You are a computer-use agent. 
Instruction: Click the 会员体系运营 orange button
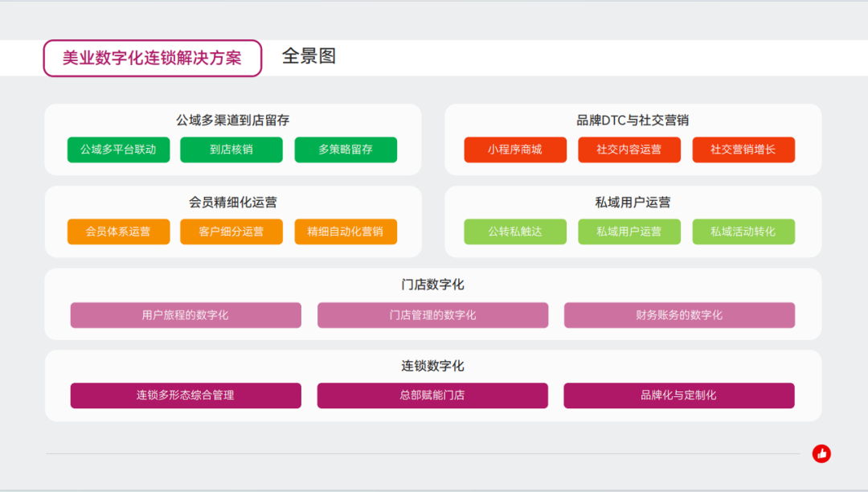pos(118,232)
